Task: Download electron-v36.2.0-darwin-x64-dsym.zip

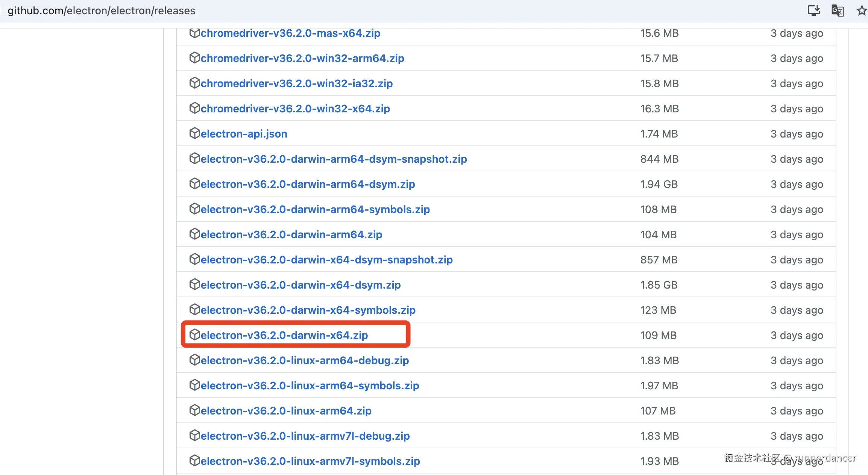Action: coord(300,285)
